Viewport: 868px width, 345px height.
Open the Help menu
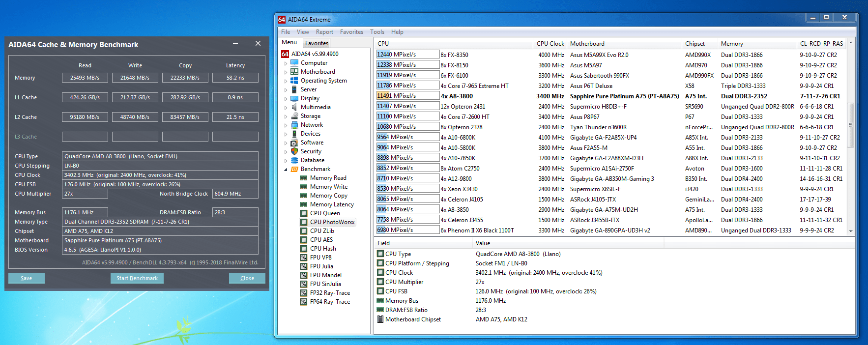397,32
